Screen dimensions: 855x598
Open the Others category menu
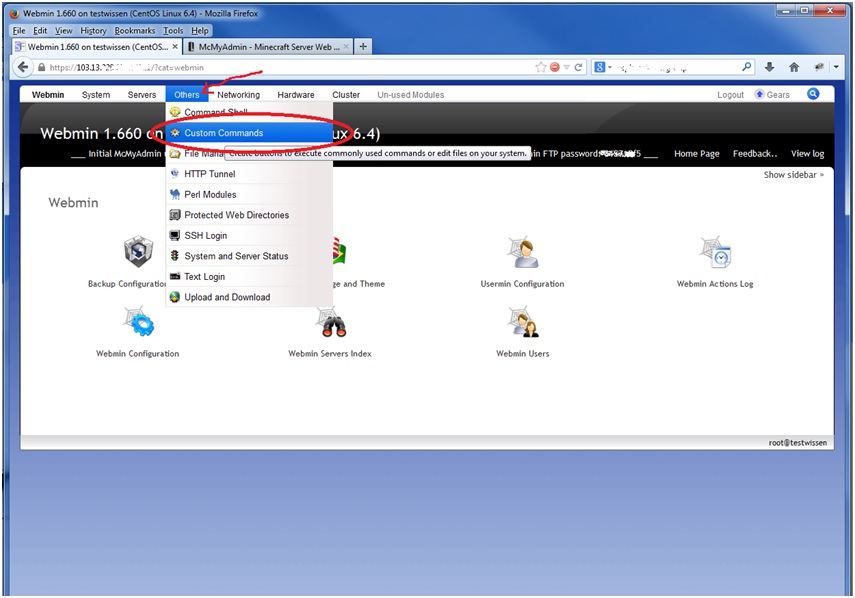pyautogui.click(x=186, y=95)
